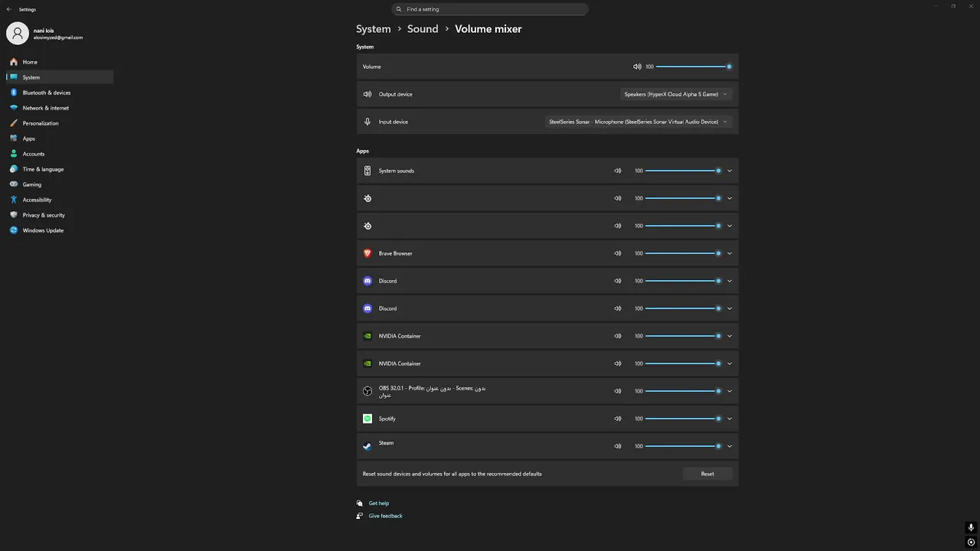Open Bluetooth & devices settings
Screen dimensions: 980x551
(46, 93)
